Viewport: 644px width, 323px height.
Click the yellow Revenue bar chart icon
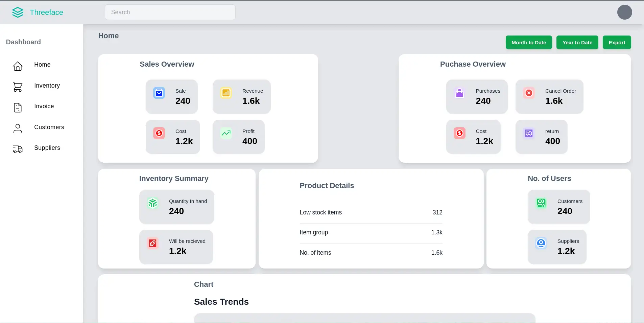point(226,93)
